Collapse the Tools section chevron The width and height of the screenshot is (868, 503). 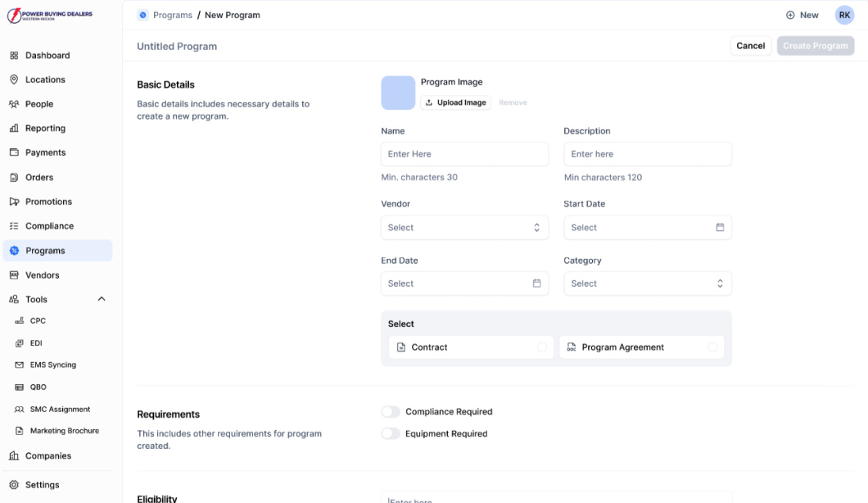102,299
